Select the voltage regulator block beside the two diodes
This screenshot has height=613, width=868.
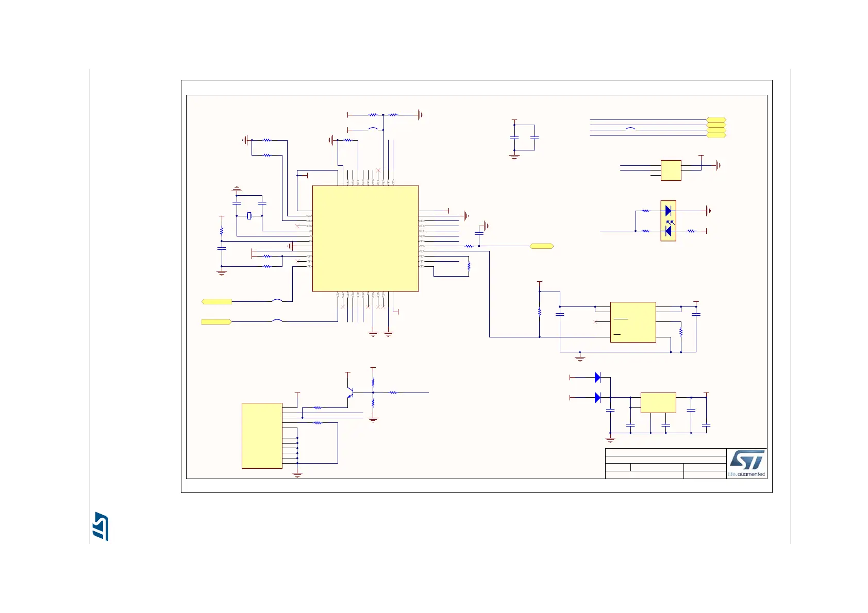point(658,403)
